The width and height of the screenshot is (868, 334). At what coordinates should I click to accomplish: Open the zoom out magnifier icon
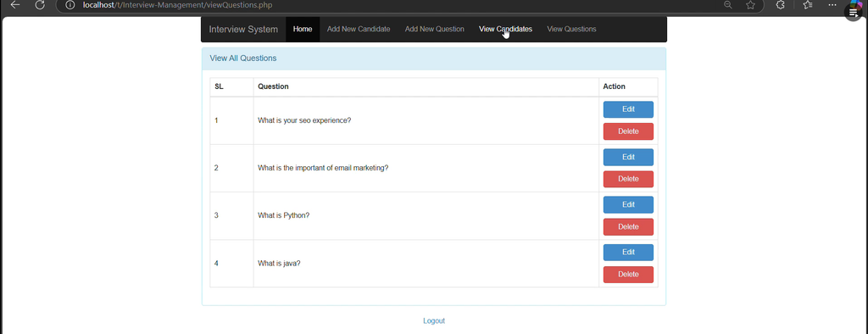[x=727, y=5]
